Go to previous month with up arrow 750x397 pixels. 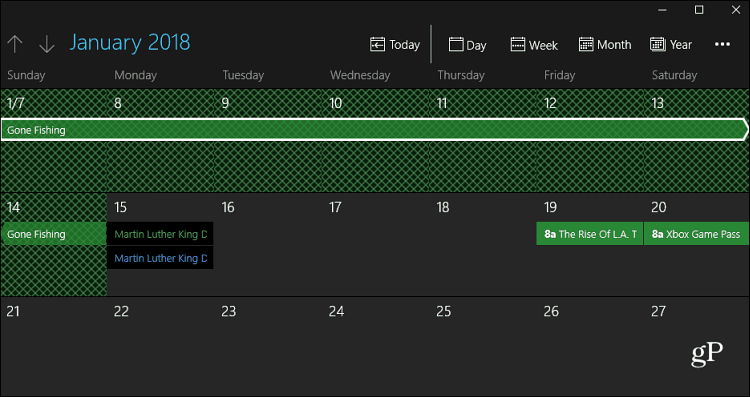pyautogui.click(x=15, y=44)
